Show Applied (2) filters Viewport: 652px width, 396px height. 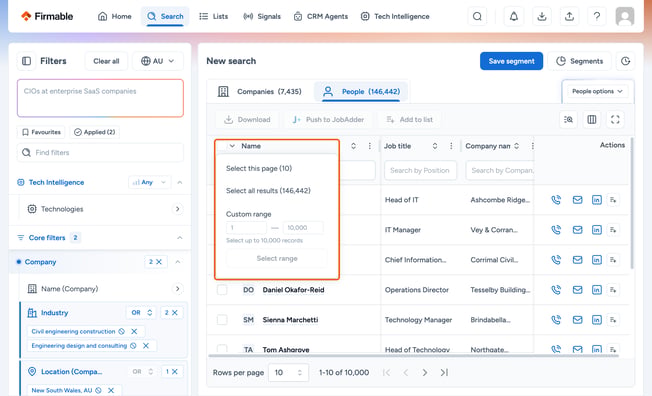94,132
